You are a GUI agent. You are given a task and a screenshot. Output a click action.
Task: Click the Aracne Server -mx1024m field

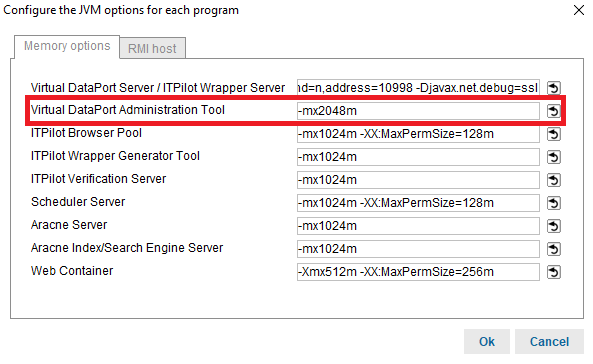418,226
